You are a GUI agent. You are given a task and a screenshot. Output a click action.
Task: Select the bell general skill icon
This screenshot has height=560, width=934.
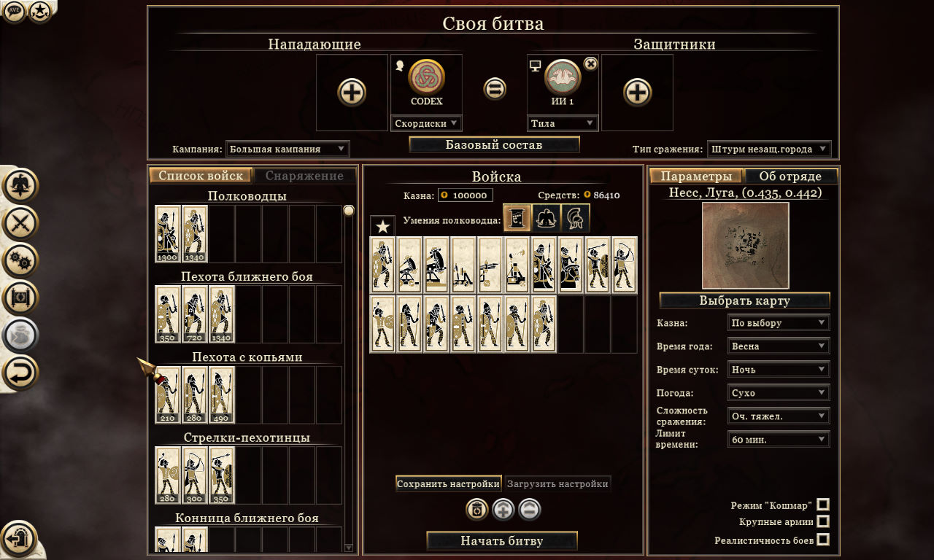point(546,218)
